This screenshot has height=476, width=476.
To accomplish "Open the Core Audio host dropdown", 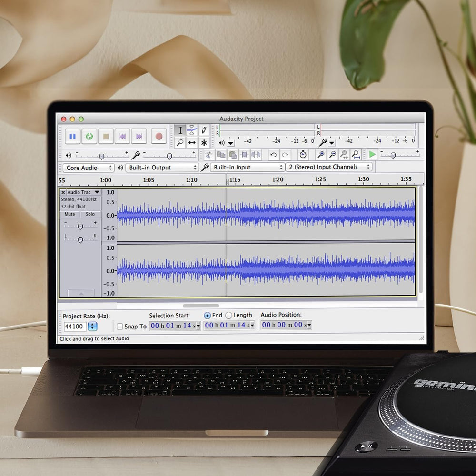I will [x=88, y=168].
